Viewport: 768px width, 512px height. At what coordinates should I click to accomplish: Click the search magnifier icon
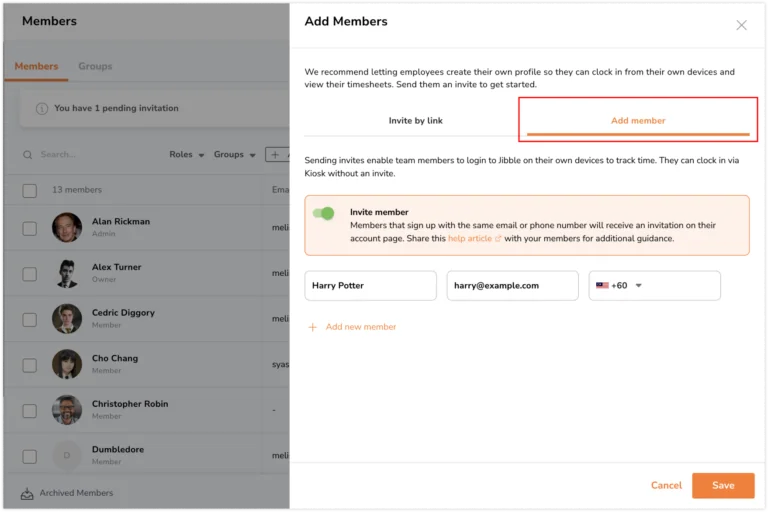pos(27,155)
